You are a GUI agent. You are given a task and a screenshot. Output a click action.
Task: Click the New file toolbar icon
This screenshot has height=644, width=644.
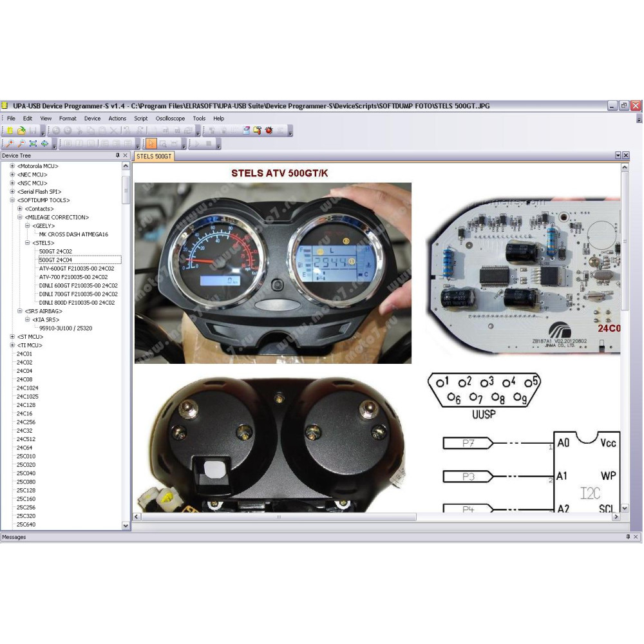tap(10, 131)
